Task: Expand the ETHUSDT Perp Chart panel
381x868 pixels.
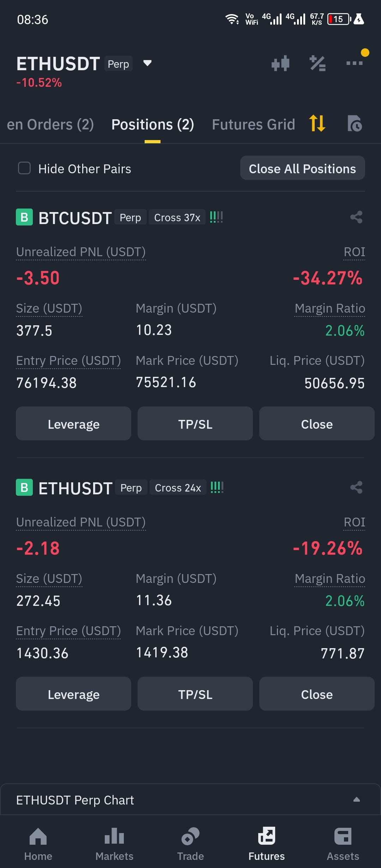Action: pyautogui.click(x=357, y=800)
